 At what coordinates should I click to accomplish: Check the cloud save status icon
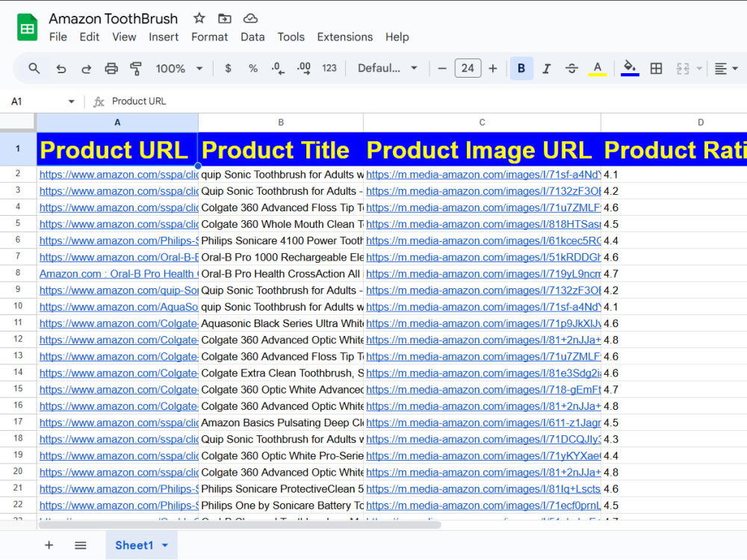pyautogui.click(x=250, y=19)
